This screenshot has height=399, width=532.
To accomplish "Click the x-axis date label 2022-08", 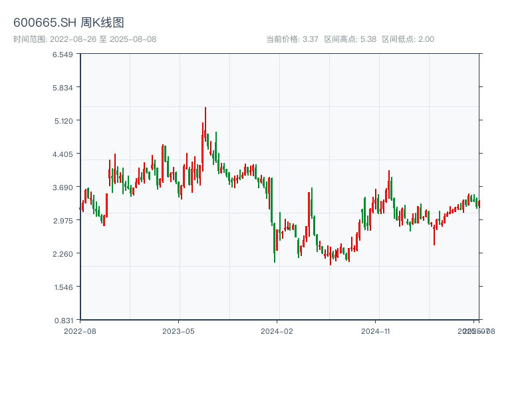I will [80, 331].
